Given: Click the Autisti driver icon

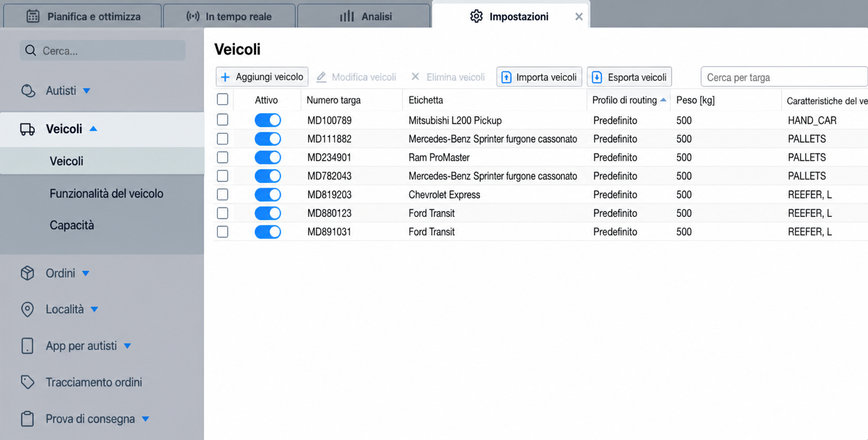Looking at the screenshot, I should pyautogui.click(x=28, y=91).
